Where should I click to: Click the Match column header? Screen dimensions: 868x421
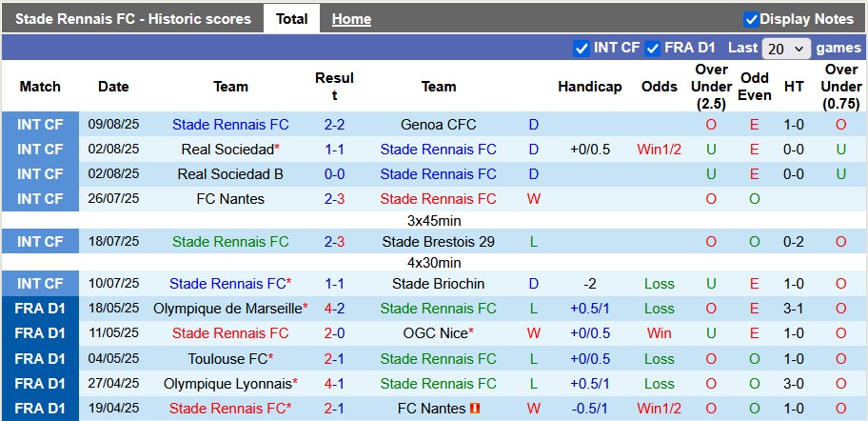click(40, 87)
